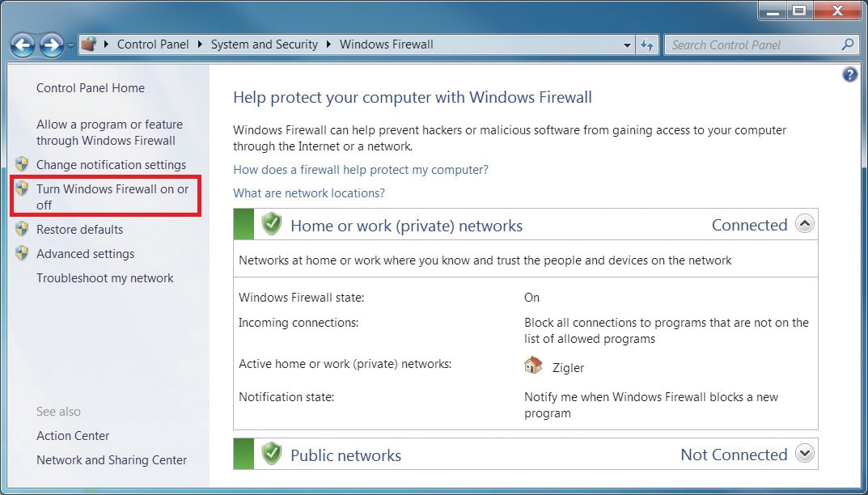Open How does a firewall help link
This screenshot has width=868, height=495.
tap(361, 169)
